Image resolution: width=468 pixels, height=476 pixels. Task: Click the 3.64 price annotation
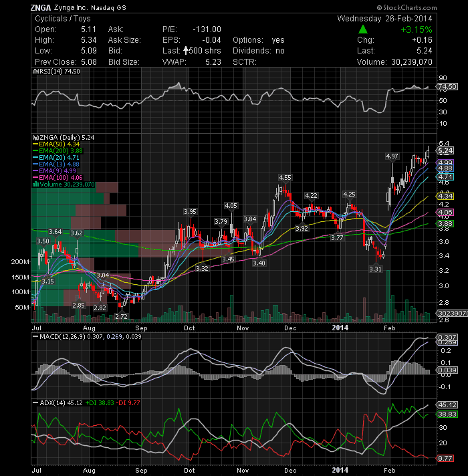[x=55, y=232]
